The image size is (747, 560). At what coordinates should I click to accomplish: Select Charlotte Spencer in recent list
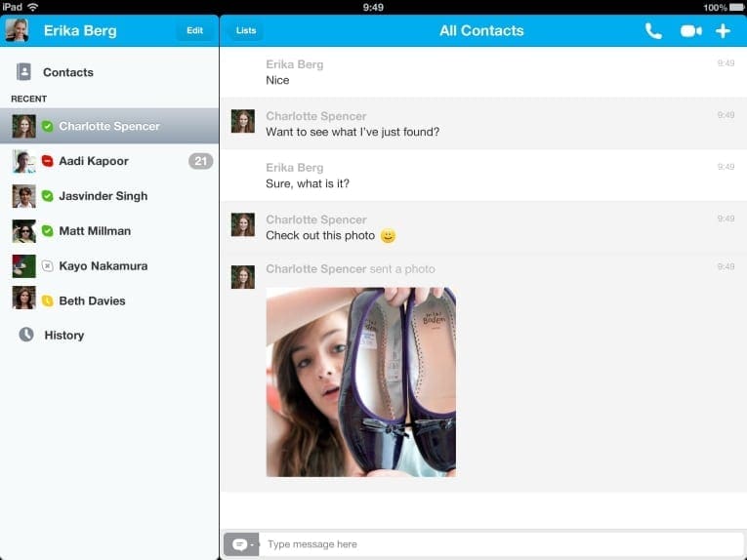point(108,126)
